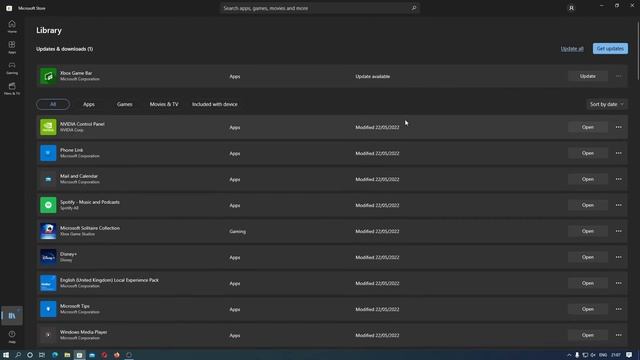Open more options for Disney+
640x360 pixels.
[619, 257]
